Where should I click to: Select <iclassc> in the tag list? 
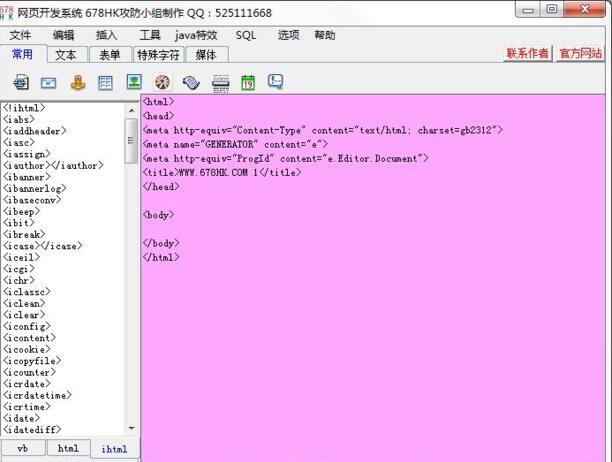(27, 292)
